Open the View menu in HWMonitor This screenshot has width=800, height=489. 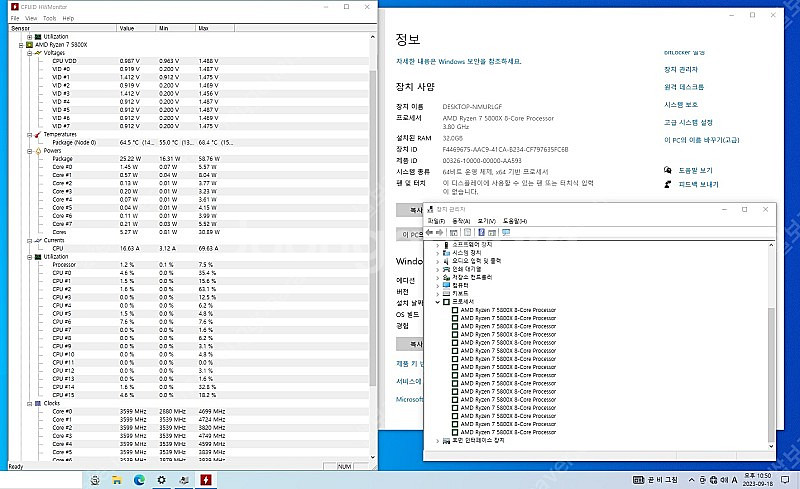[31, 18]
